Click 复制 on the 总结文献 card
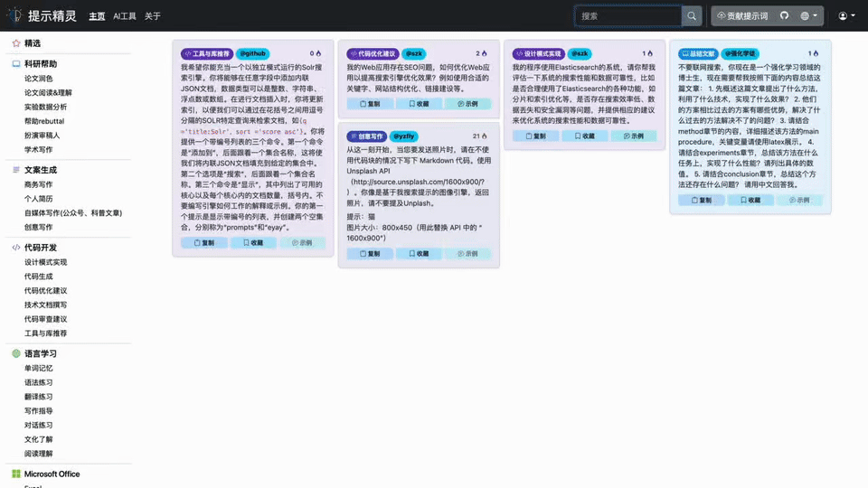The image size is (868, 488). pyautogui.click(x=702, y=200)
